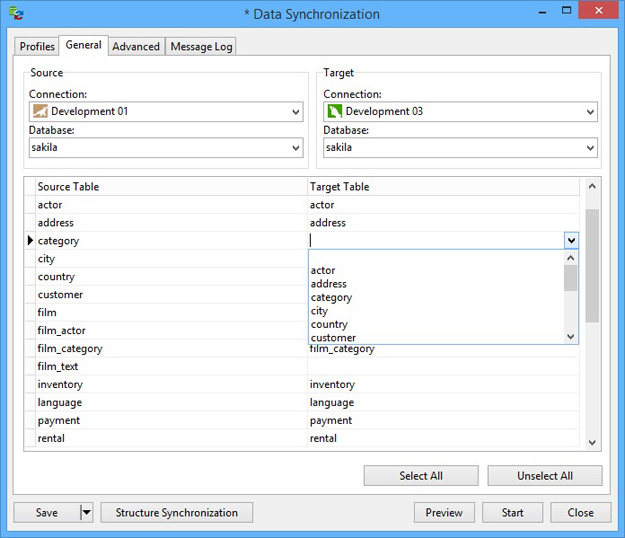Click the dropdown list scroll-down arrow
Viewport: 625px width, 538px height.
[x=571, y=337]
